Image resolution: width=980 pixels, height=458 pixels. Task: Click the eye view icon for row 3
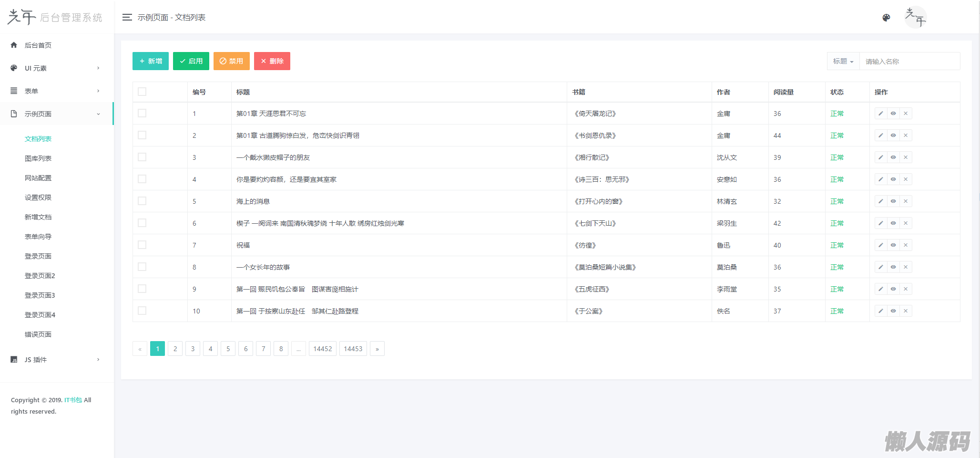(x=893, y=157)
